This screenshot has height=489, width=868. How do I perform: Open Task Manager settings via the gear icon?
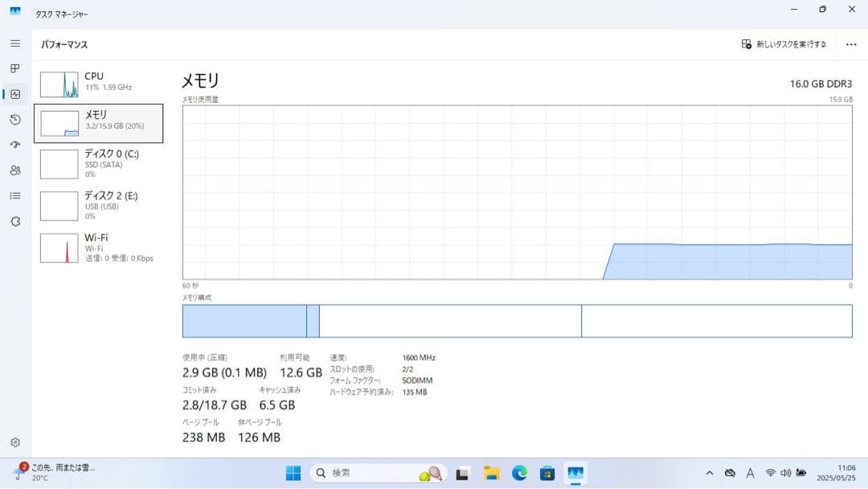point(14,442)
